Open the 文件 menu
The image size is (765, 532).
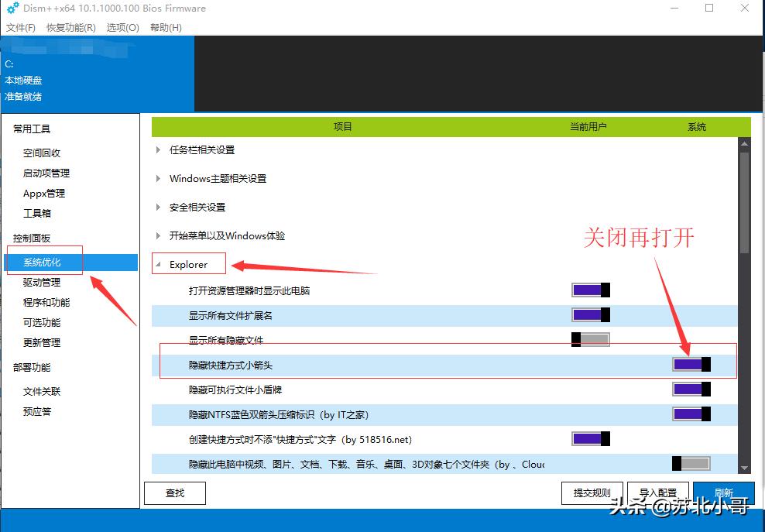point(20,27)
